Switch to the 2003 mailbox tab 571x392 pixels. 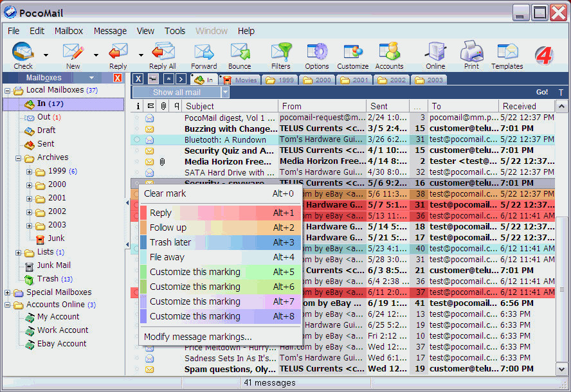[x=430, y=80]
